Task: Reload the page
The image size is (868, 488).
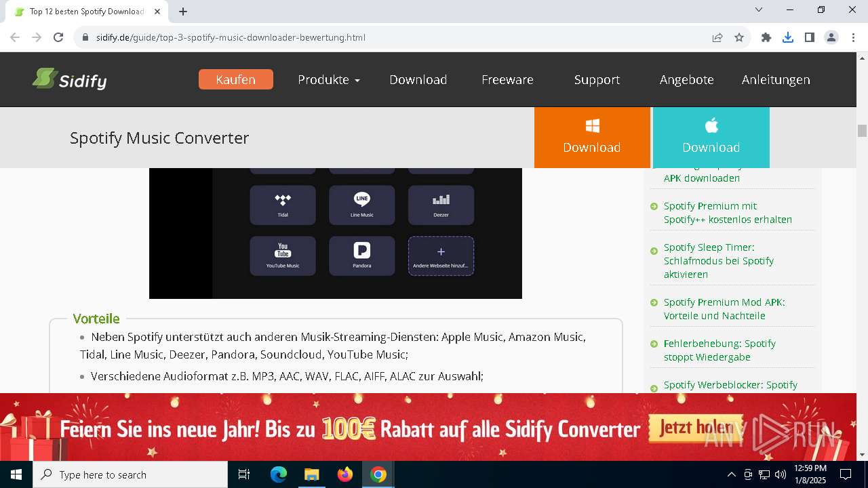Action: [58, 37]
